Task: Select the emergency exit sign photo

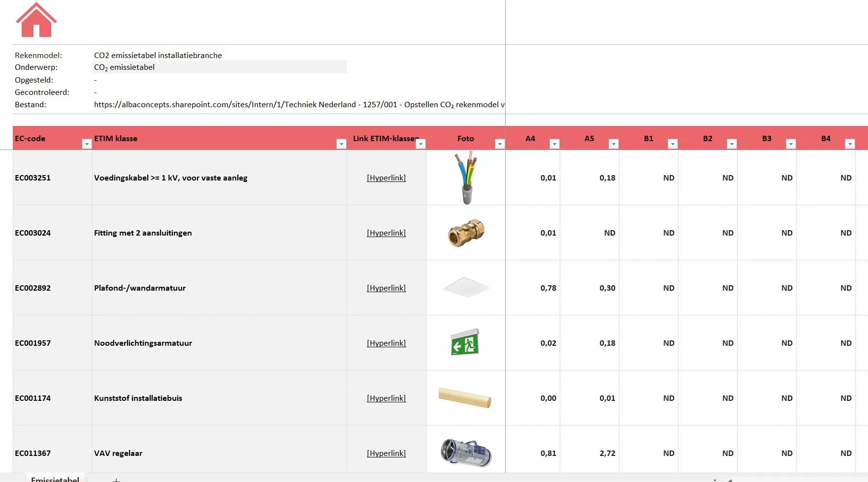Action: (x=465, y=342)
